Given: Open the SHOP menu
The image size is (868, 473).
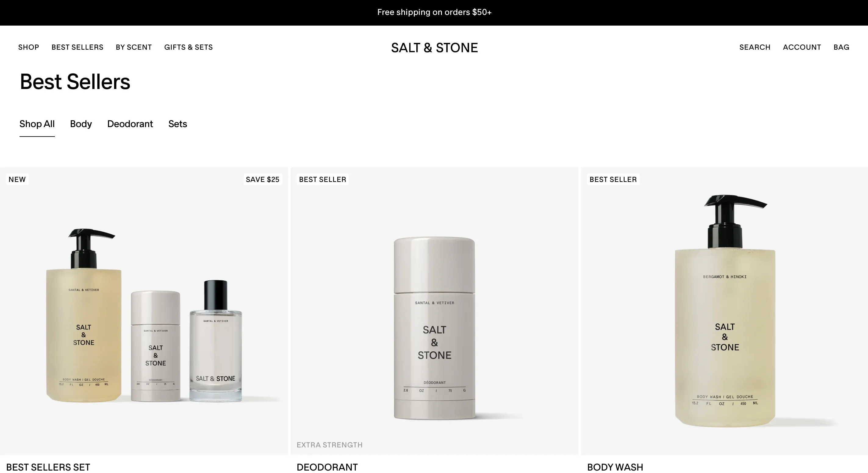Looking at the screenshot, I should coord(29,47).
